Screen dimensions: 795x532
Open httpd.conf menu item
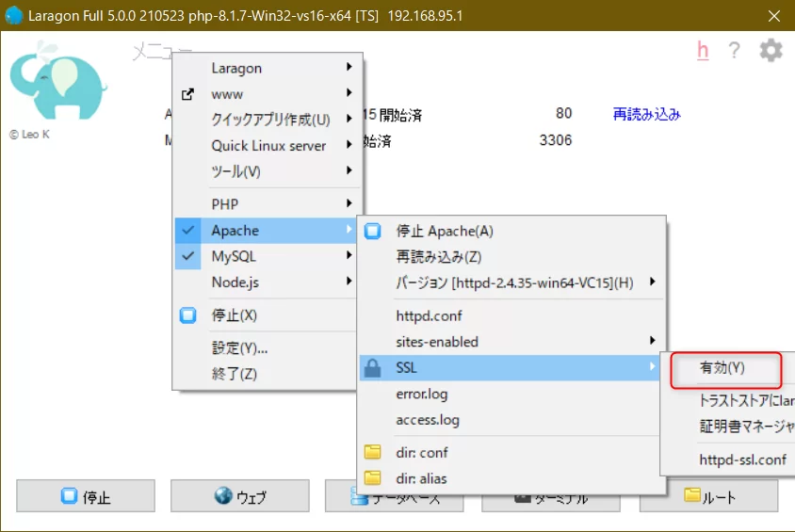coord(429,315)
